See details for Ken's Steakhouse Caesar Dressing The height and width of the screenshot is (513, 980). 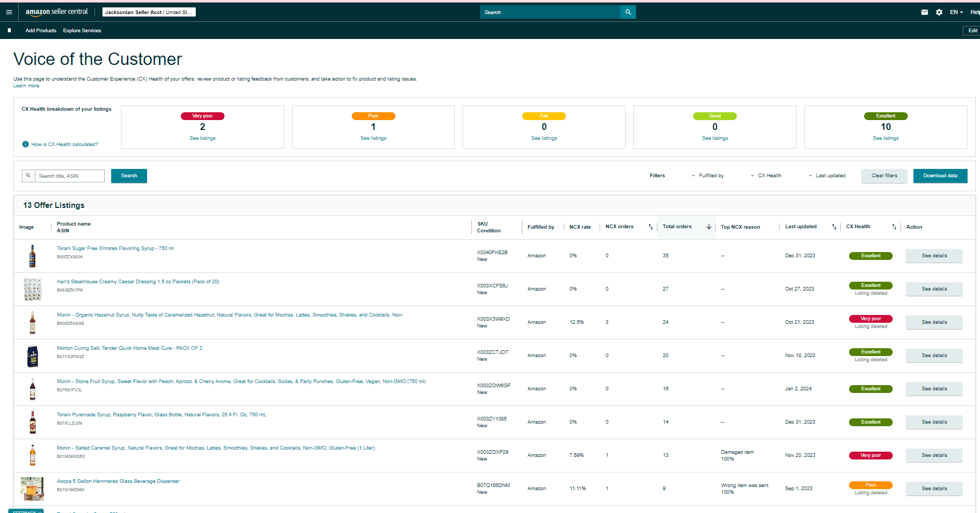(934, 289)
